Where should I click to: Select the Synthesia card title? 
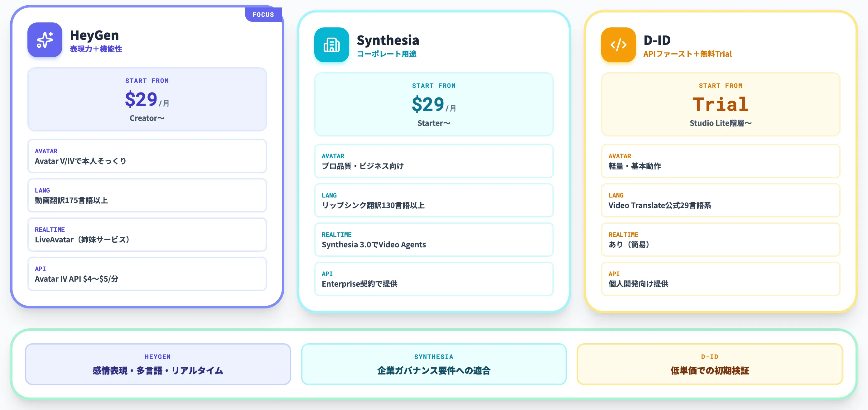tap(388, 40)
